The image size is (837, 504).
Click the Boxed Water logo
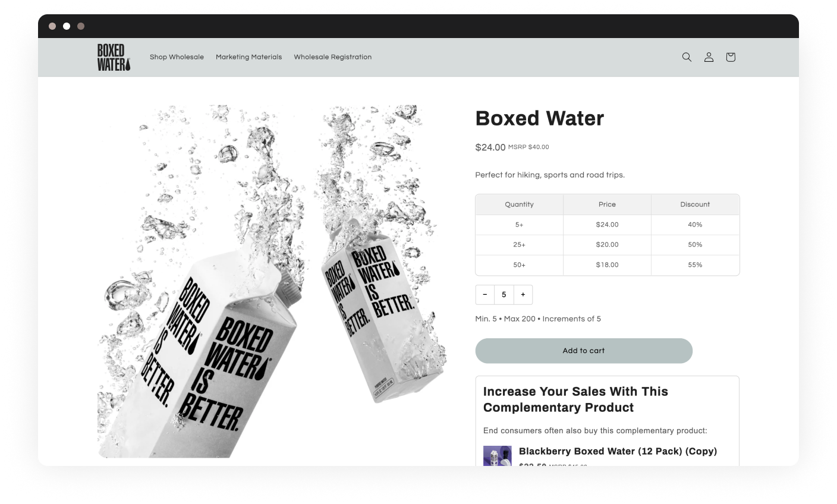[114, 57]
